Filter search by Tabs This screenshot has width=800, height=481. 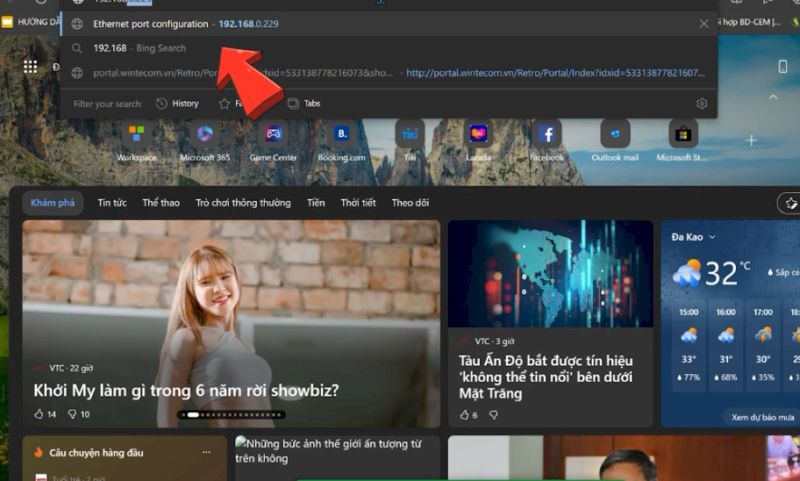click(304, 104)
